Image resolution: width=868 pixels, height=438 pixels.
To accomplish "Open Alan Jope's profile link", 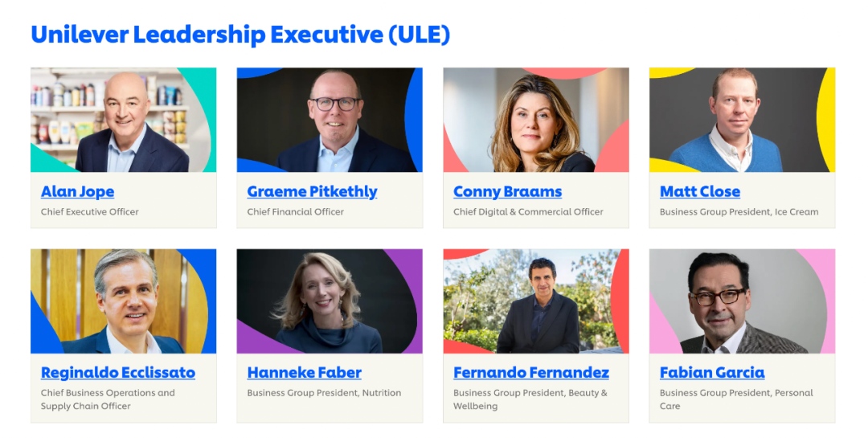I will 77,191.
